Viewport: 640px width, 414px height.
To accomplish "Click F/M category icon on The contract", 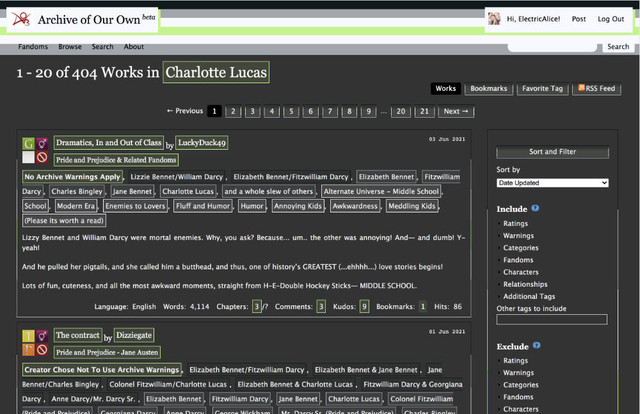I will (42, 336).
